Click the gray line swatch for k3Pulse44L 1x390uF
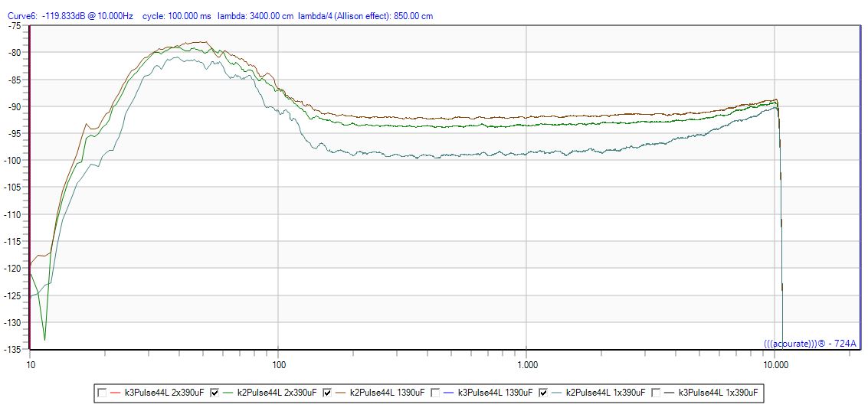Viewport: 868px width, 411px height. (x=670, y=393)
